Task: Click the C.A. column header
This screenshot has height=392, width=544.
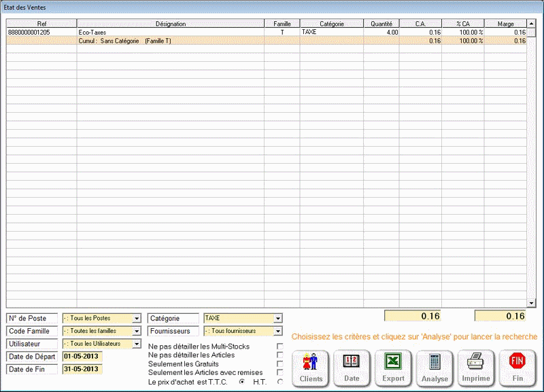Action: tap(420, 24)
